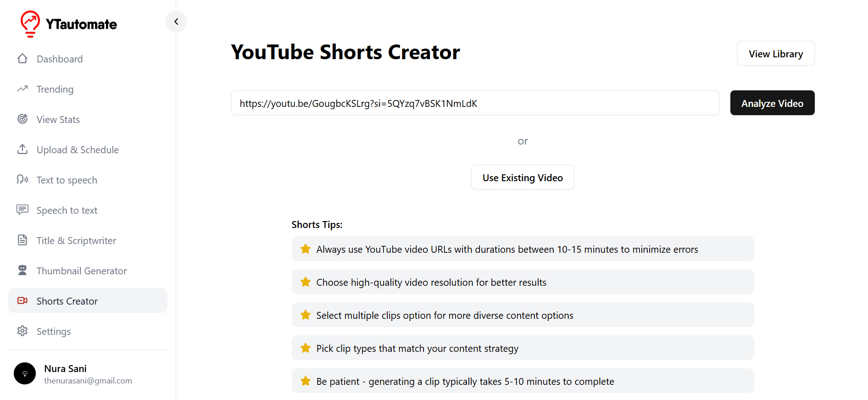The height and width of the screenshot is (400, 868).
Task: Click the YTautomate brand name
Action: tap(81, 24)
